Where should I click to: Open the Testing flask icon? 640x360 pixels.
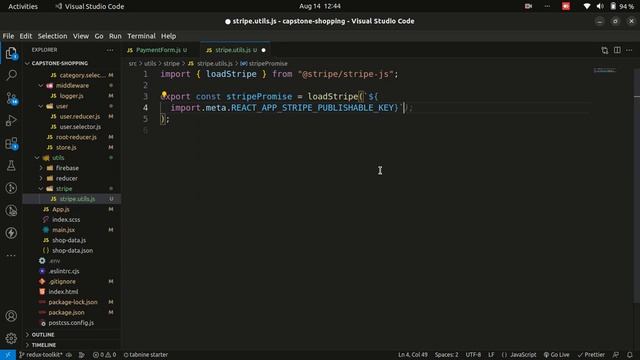11,165
